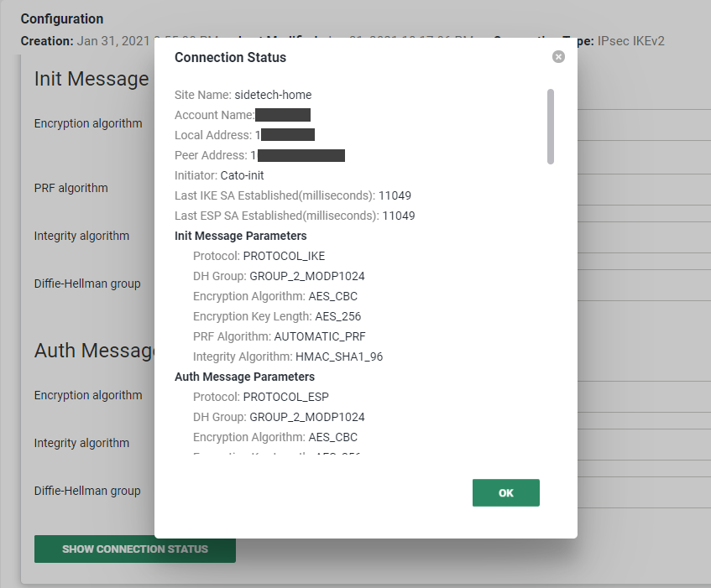Select the 'Initiator: Cato-init' line
711x588 pixels.
(219, 175)
